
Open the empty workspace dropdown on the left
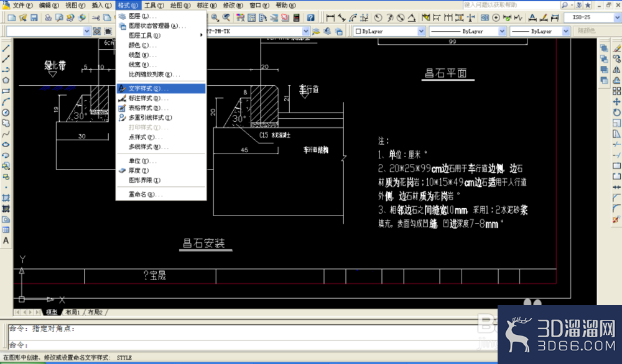(x=87, y=31)
